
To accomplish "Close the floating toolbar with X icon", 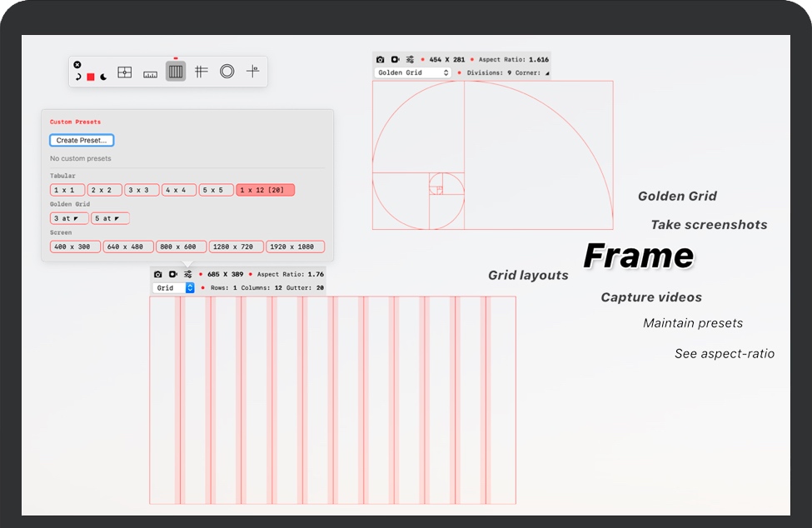I will coord(77,64).
